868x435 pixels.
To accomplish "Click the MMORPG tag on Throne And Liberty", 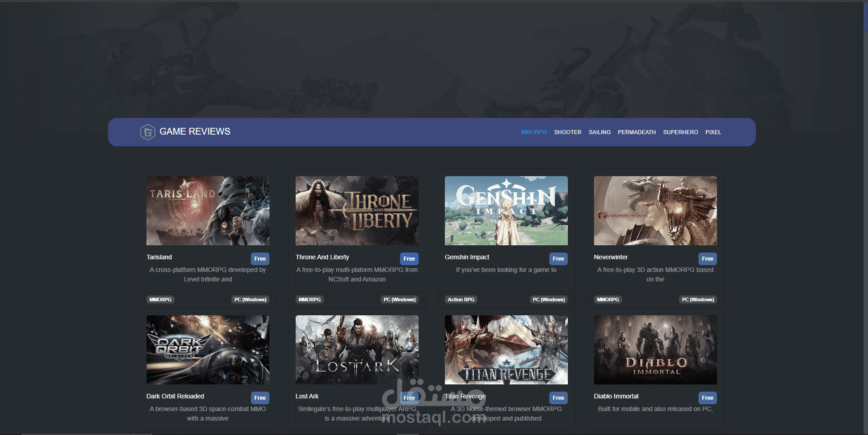I will coord(310,299).
